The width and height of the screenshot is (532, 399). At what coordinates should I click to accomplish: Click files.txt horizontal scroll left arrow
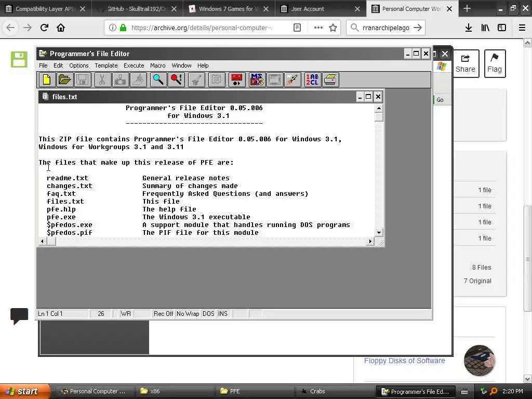[x=43, y=241]
